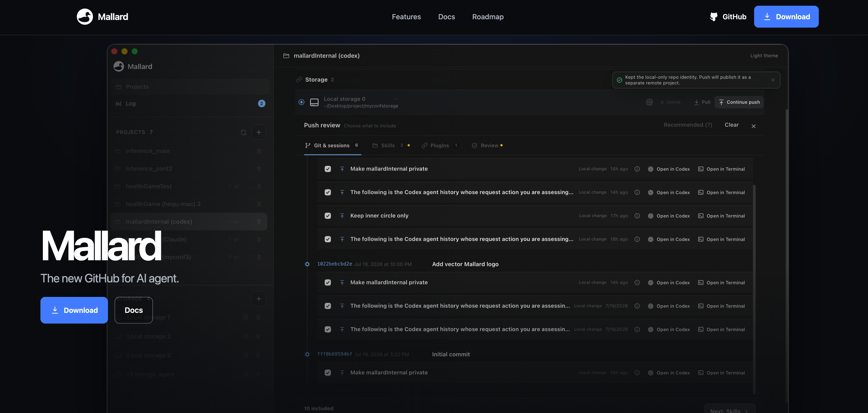This screenshot has height=413, width=868.
Task: Open settings gear next to the Unlink button
Action: click(x=649, y=102)
